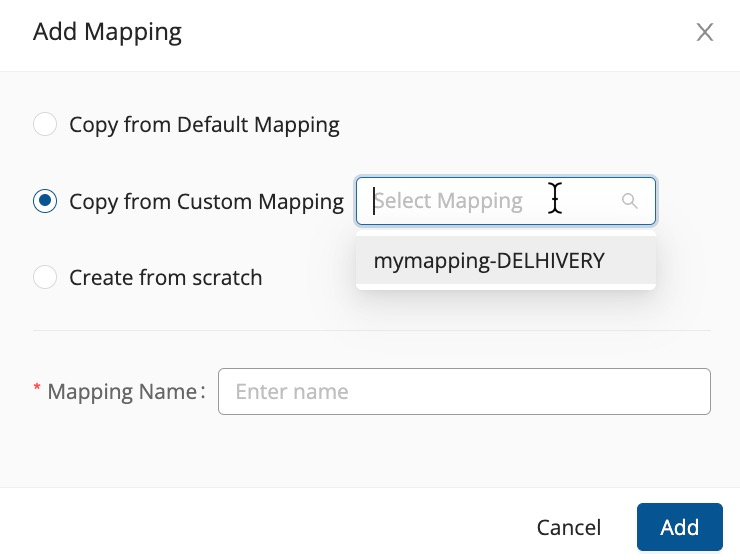Choose the Create from scratch radio button
This screenshot has width=740, height=560.
(x=45, y=277)
